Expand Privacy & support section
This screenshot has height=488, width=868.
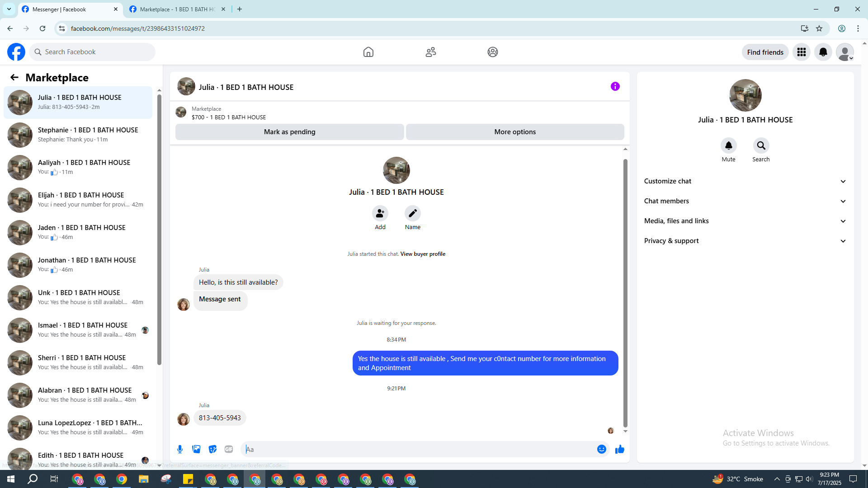(x=745, y=241)
